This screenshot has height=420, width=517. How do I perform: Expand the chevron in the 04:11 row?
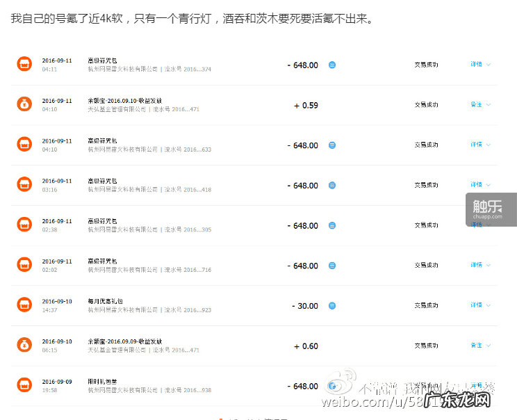489,65
